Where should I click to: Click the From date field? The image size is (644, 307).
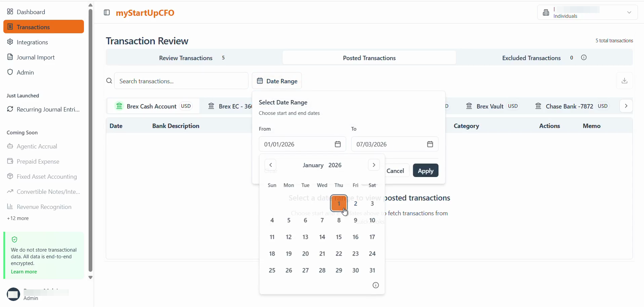tap(302, 144)
